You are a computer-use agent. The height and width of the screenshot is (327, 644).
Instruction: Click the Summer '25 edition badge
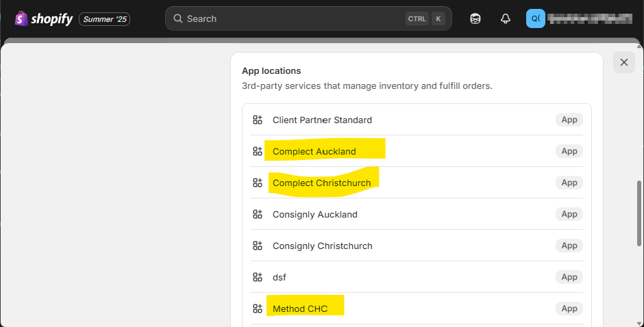(105, 19)
